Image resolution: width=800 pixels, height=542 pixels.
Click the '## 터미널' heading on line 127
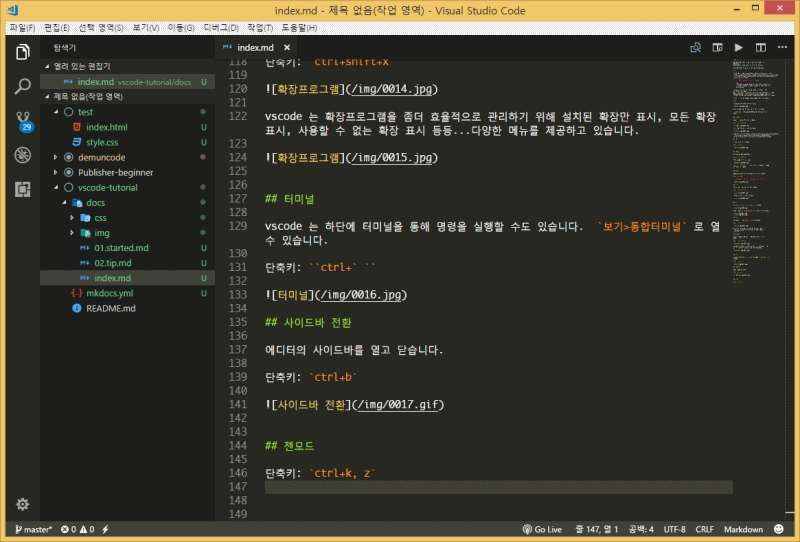tap(289, 199)
